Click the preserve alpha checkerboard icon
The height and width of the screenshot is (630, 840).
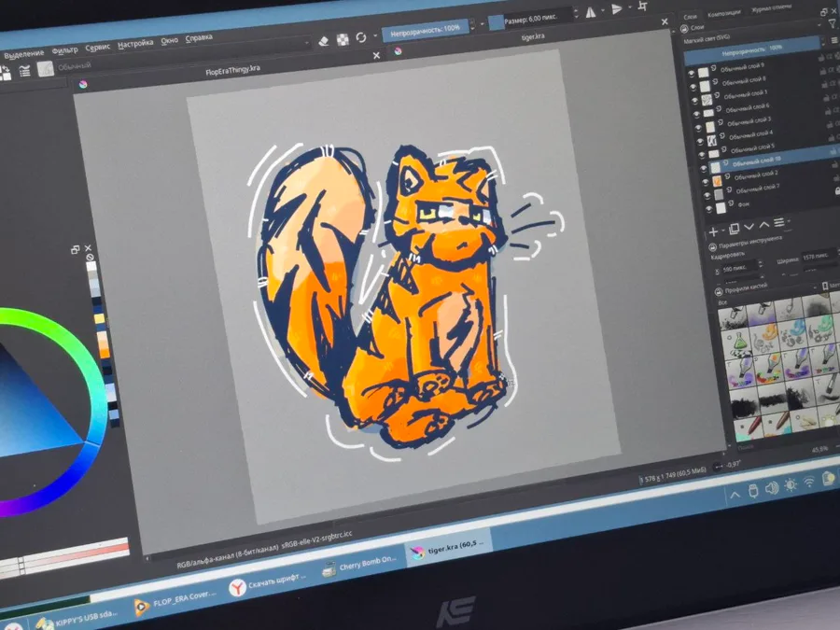(343, 39)
